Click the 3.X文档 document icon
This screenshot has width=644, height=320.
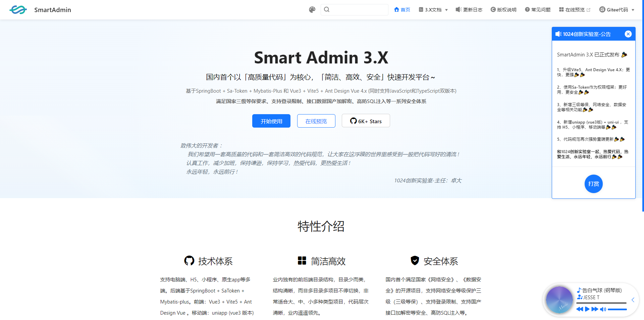pyautogui.click(x=421, y=10)
